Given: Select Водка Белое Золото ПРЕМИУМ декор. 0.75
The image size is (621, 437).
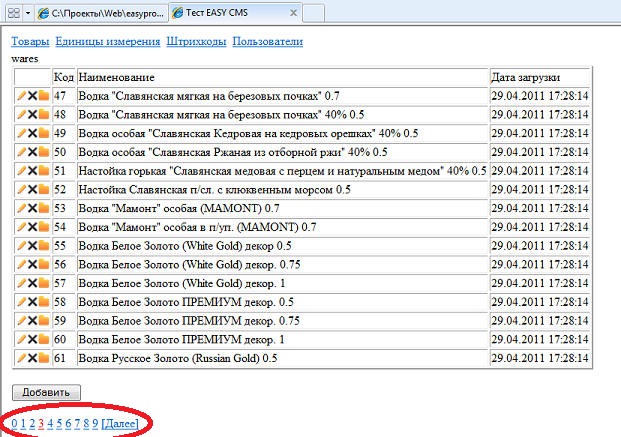Looking at the screenshot, I should (x=282, y=321).
